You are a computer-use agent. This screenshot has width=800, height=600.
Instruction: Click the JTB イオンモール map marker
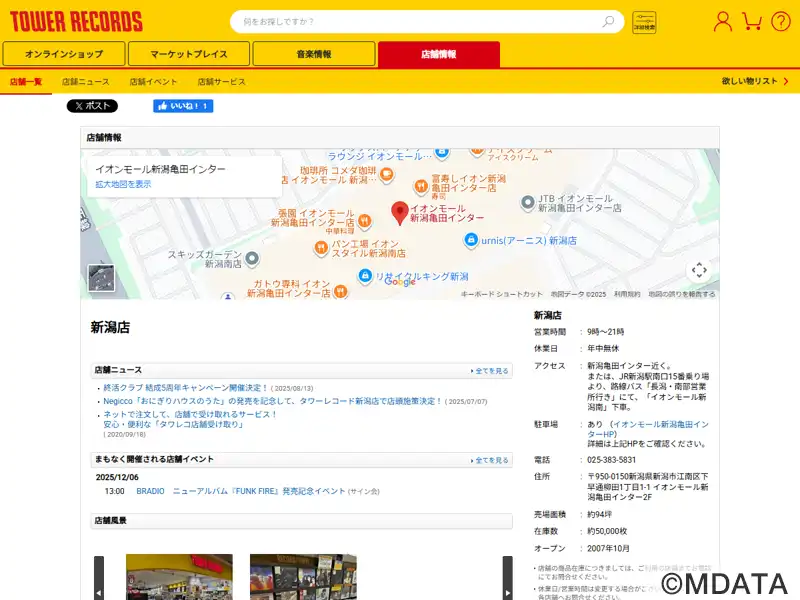click(528, 203)
